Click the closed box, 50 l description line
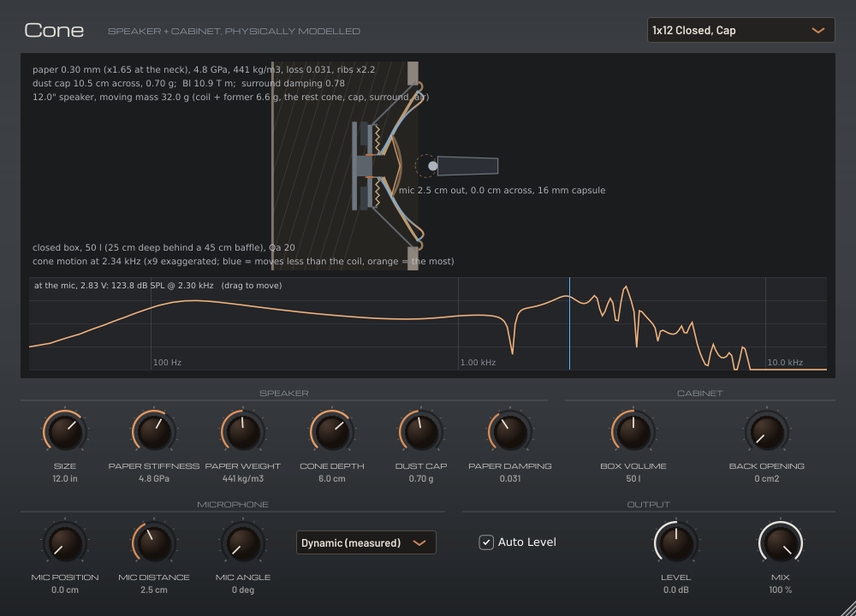 (x=163, y=248)
